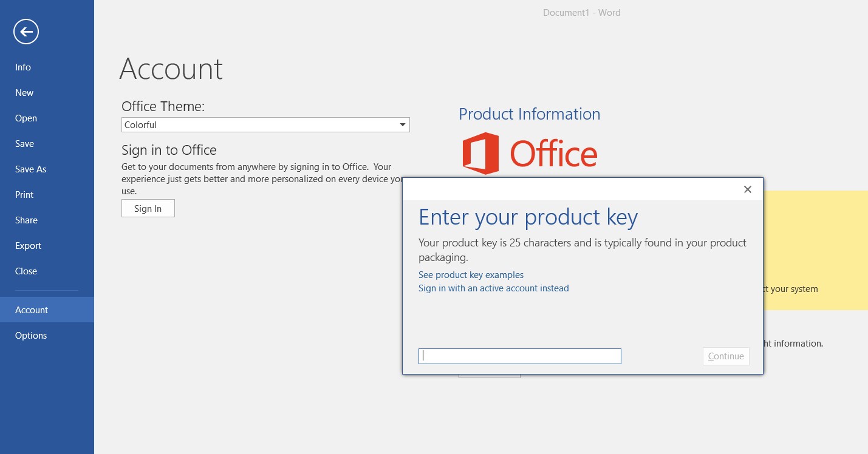Open the Export section
The image size is (868, 454).
[28, 245]
